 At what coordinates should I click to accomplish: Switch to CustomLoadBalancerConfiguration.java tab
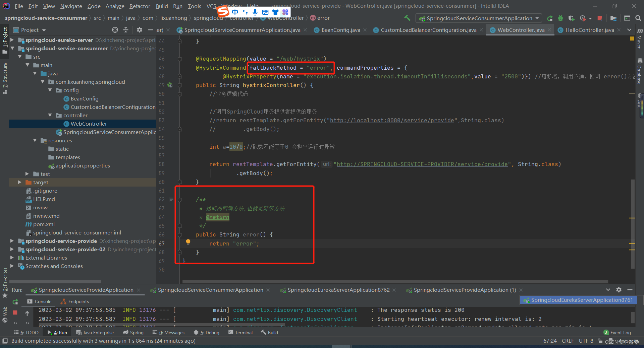tap(428, 30)
